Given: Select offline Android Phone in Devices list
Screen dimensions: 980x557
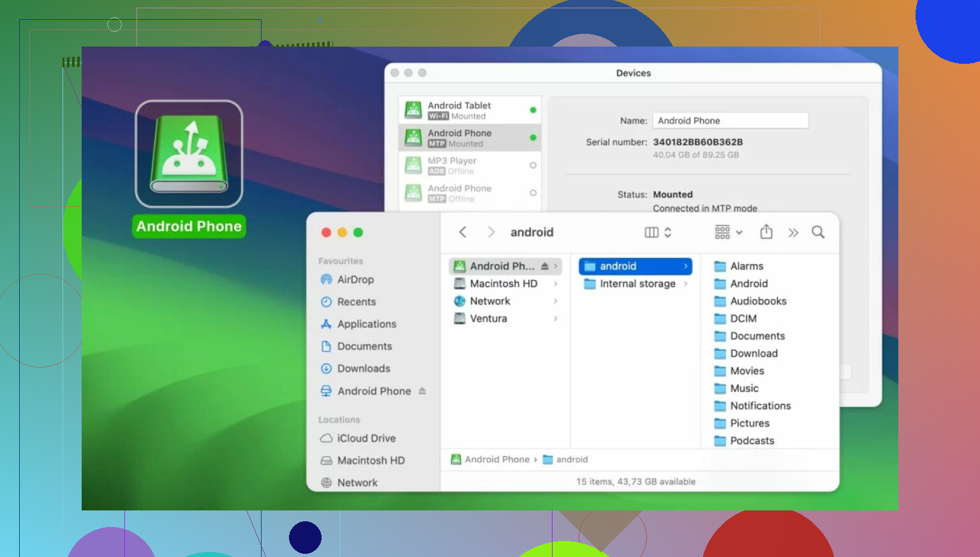Looking at the screenshot, I should [470, 193].
